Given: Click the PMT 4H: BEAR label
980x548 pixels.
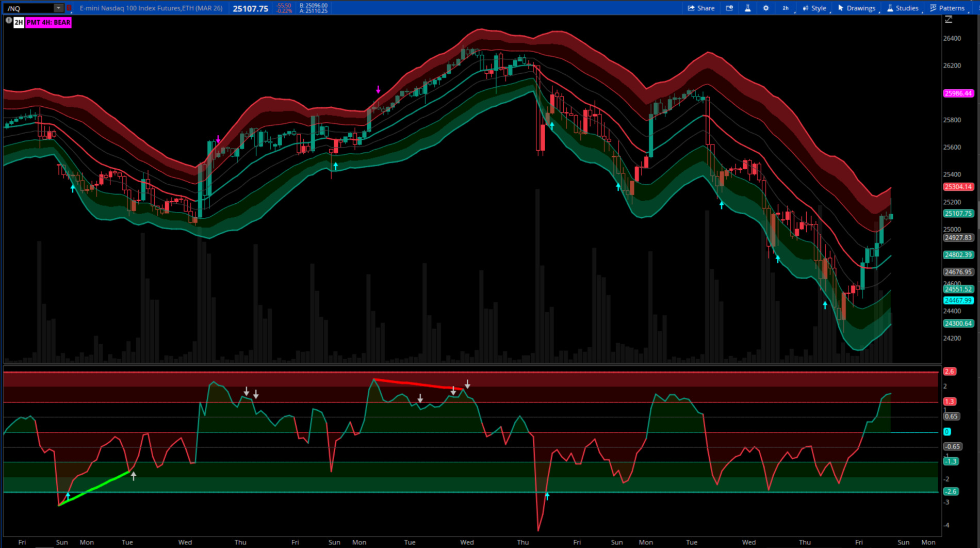Looking at the screenshot, I should [48, 22].
